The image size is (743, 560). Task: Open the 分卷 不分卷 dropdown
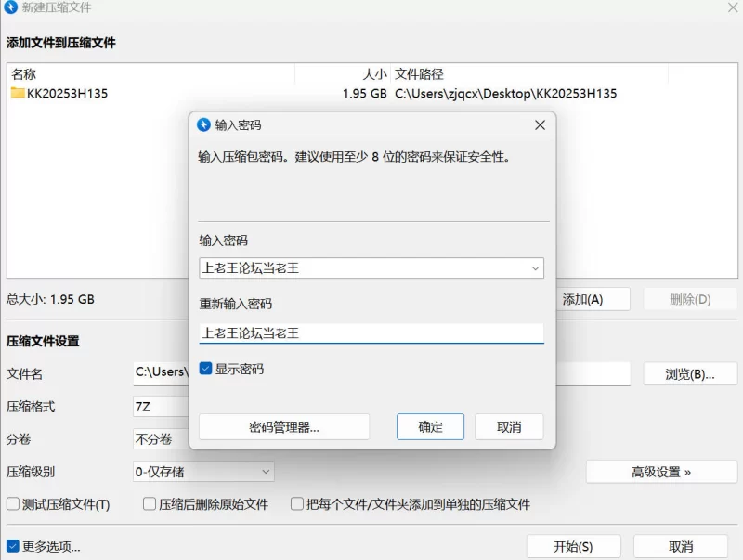point(161,439)
